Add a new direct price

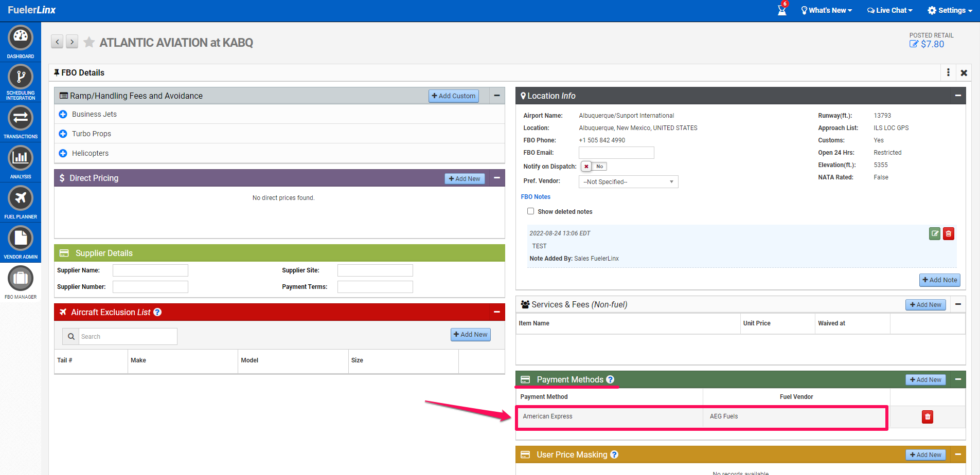tap(465, 179)
